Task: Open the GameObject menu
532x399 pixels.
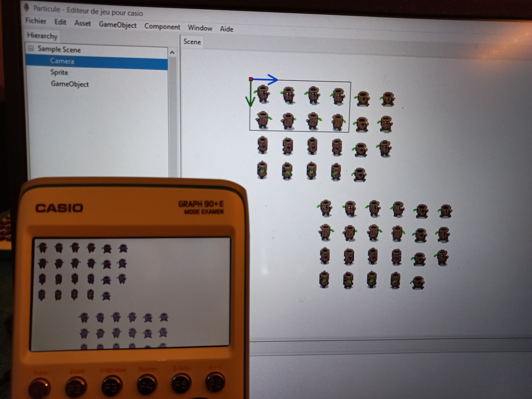Action: point(118,25)
